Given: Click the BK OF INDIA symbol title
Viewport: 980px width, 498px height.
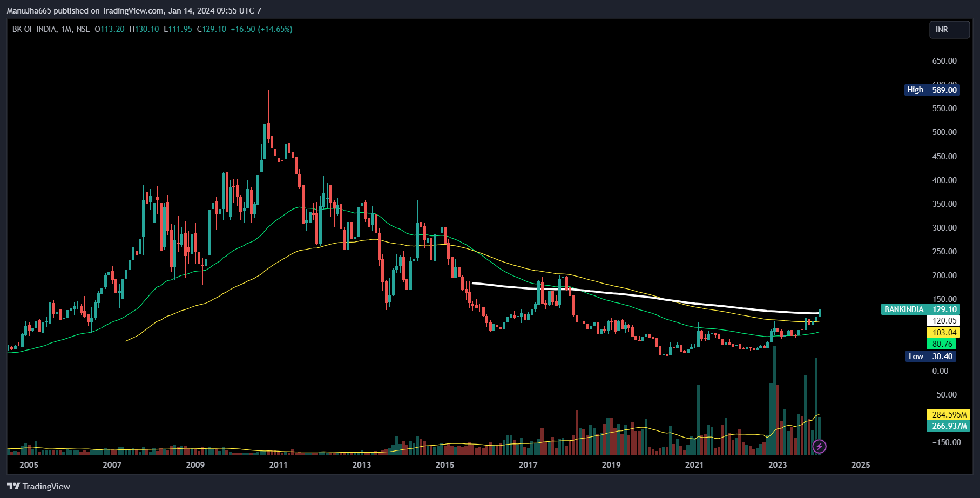Looking at the screenshot, I should coord(34,29).
